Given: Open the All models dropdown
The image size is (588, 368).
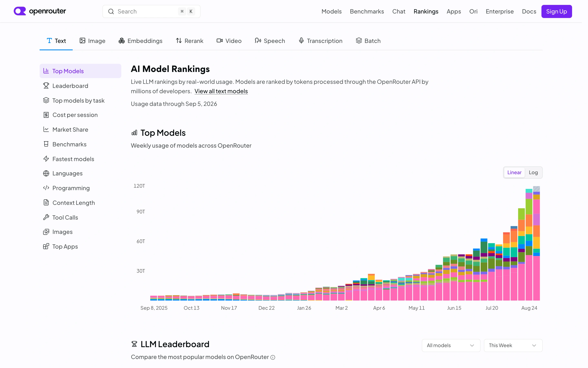Looking at the screenshot, I should tap(451, 345).
